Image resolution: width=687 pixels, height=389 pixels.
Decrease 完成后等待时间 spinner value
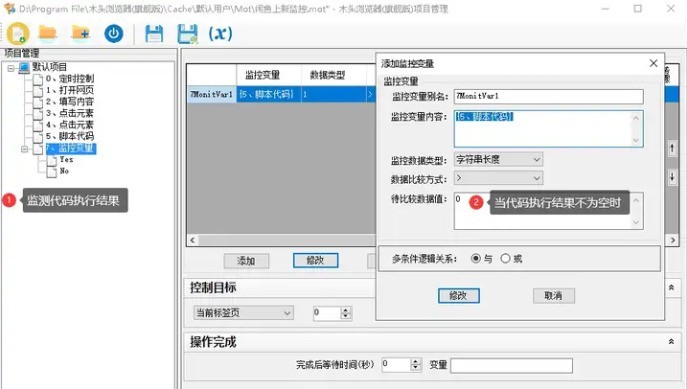tap(416, 368)
